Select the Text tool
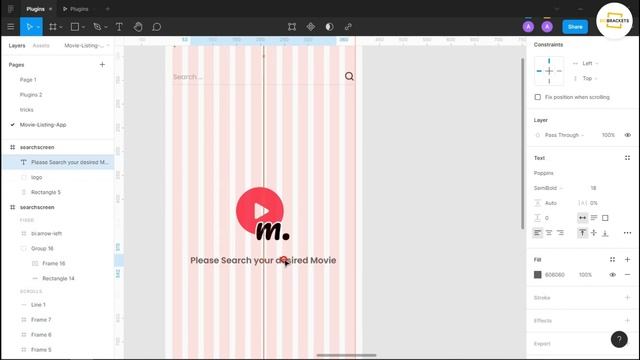 point(119,27)
